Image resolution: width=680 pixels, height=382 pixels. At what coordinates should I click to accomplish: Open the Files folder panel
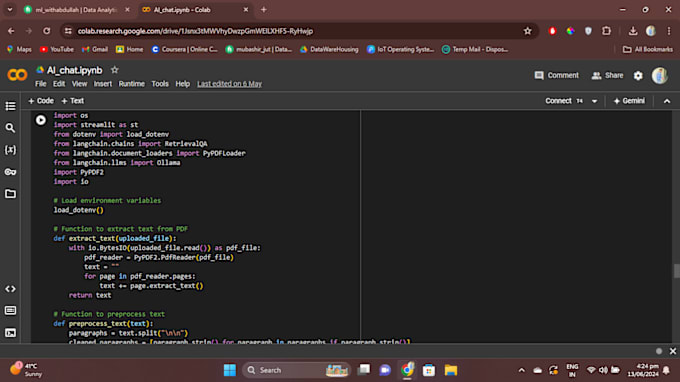pos(10,194)
